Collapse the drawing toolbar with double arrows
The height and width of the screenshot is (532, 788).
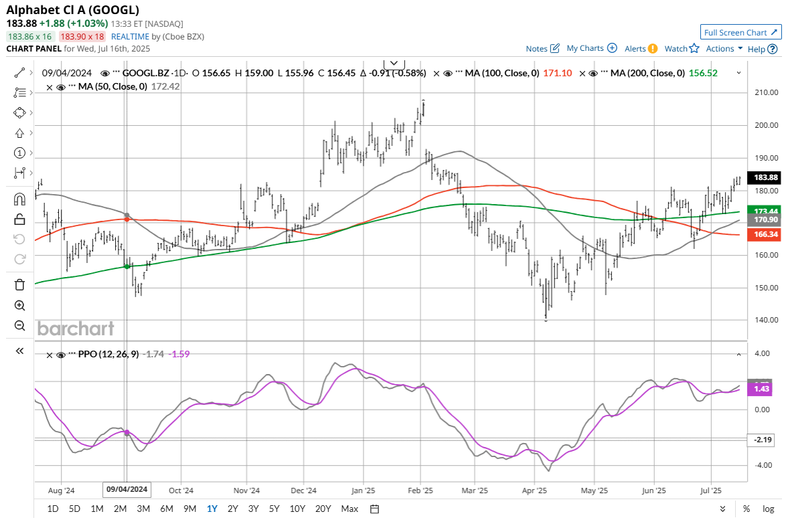pyautogui.click(x=19, y=351)
